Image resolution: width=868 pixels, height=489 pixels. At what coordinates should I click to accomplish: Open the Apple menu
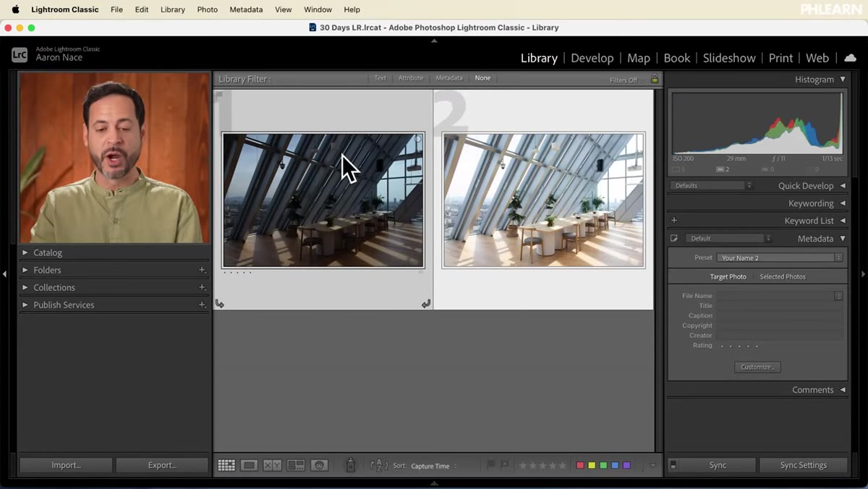click(15, 9)
